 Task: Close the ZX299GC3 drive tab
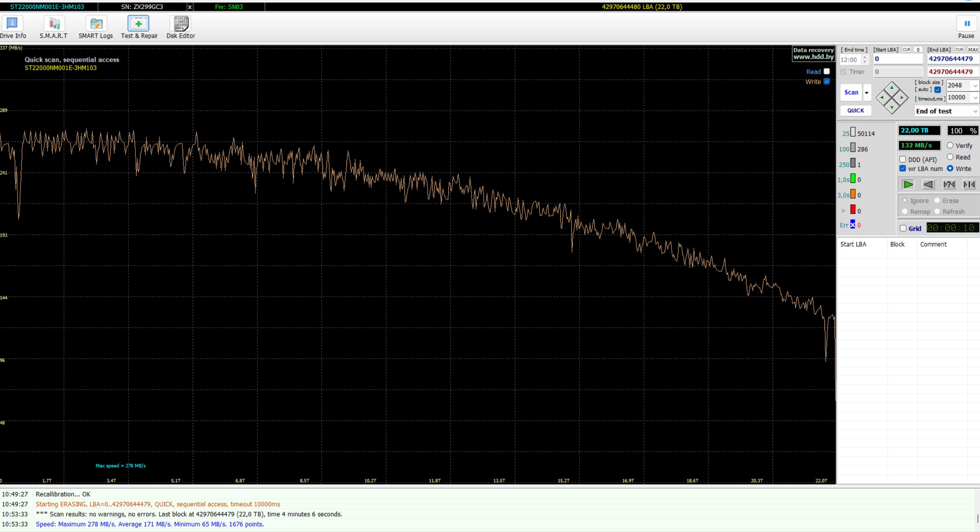point(190,7)
